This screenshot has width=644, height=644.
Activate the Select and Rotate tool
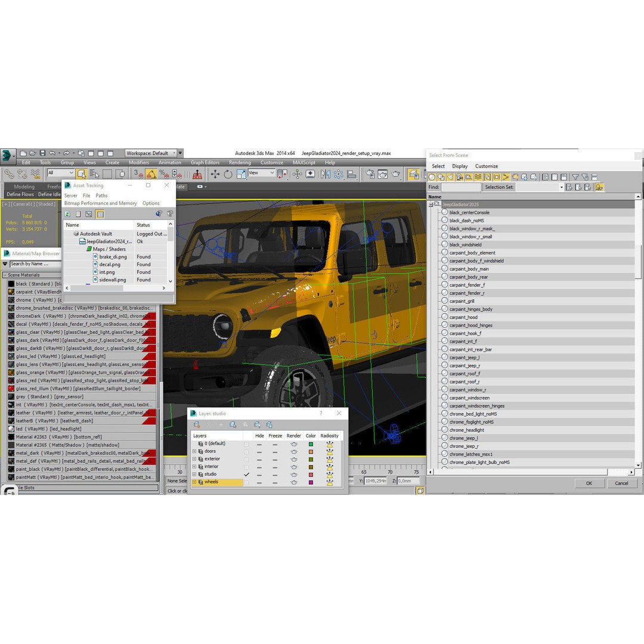227,173
